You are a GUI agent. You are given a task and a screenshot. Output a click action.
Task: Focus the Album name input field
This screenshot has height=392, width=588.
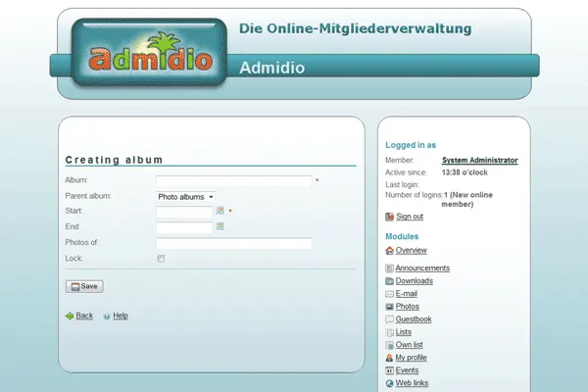tap(233, 180)
